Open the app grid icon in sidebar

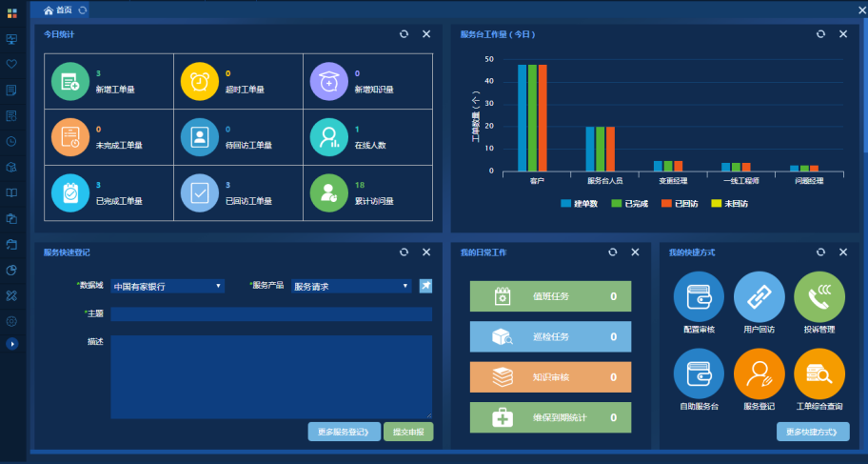tap(11, 12)
